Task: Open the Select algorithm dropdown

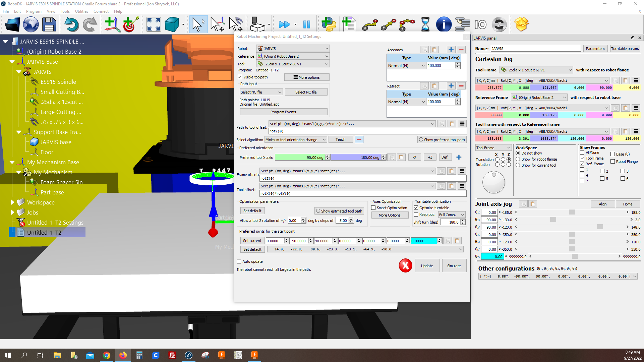Action: pyautogui.click(x=295, y=140)
